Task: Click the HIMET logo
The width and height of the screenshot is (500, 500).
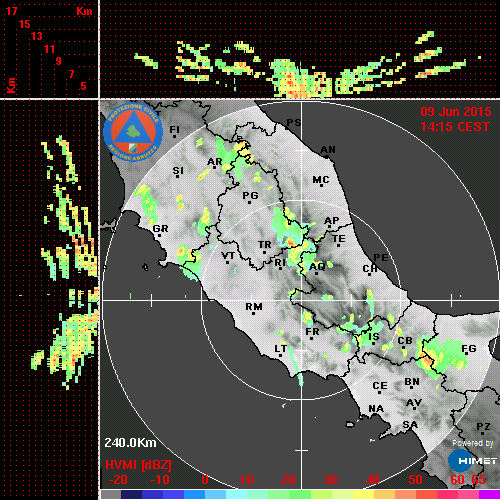Action: [472, 461]
